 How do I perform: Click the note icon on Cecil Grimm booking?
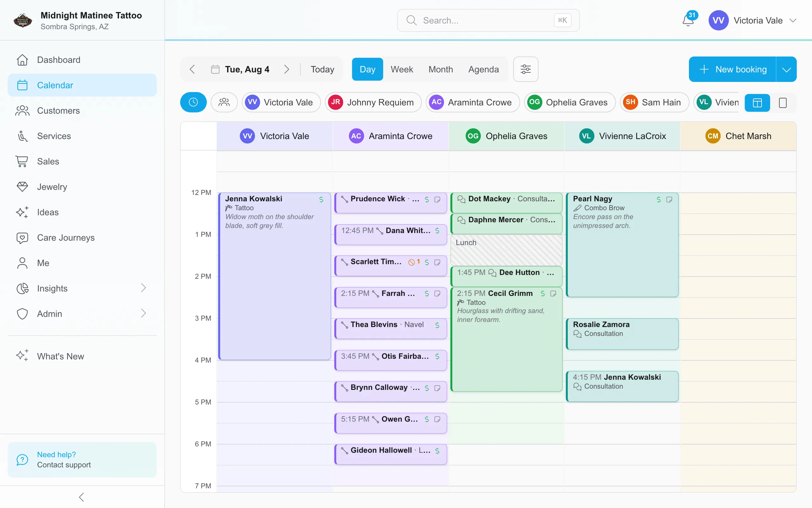[553, 294]
